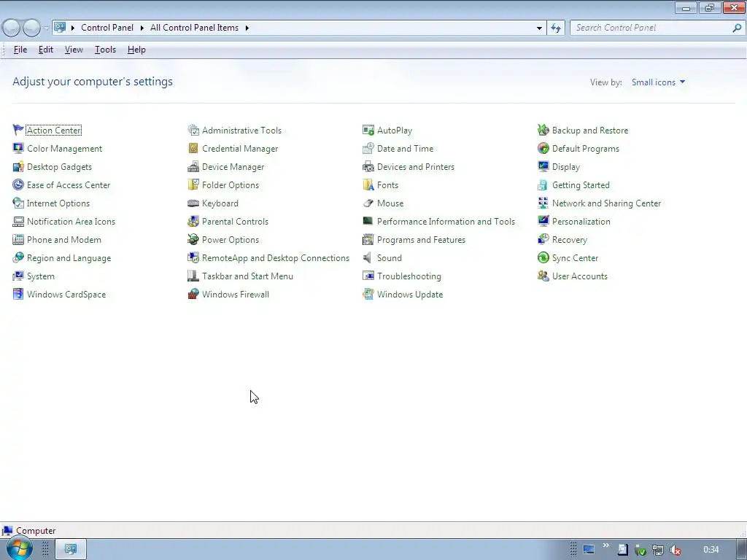Open the System link

(x=41, y=276)
